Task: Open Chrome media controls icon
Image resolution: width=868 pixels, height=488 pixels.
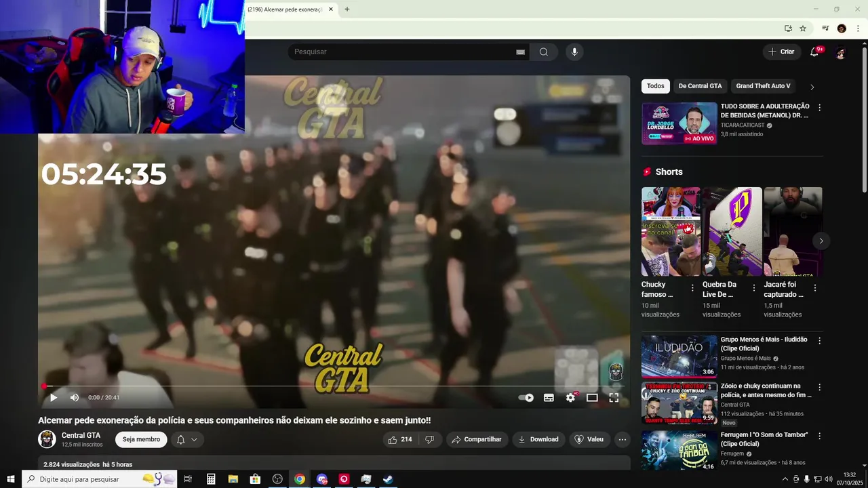Action: [x=825, y=28]
